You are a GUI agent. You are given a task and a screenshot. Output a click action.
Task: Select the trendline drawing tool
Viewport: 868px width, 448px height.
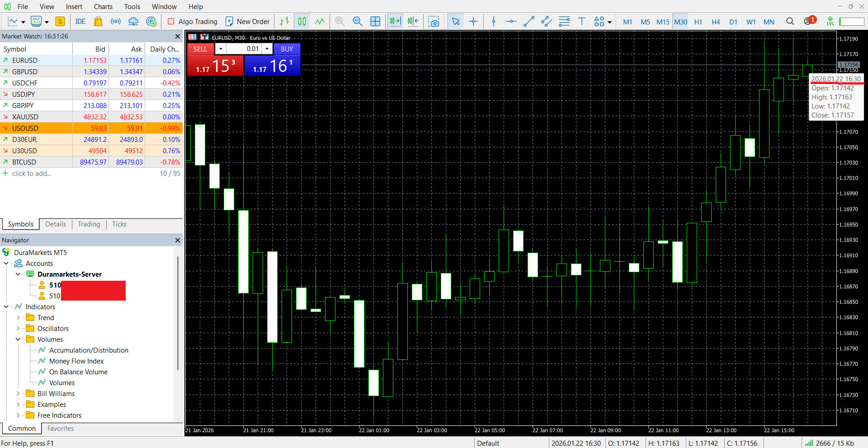pyautogui.click(x=529, y=21)
